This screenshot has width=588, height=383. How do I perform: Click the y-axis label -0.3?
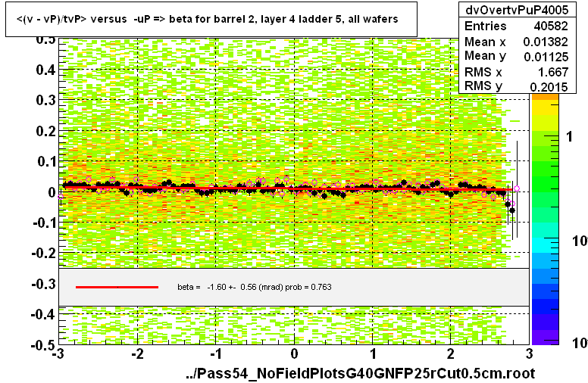click(x=43, y=284)
